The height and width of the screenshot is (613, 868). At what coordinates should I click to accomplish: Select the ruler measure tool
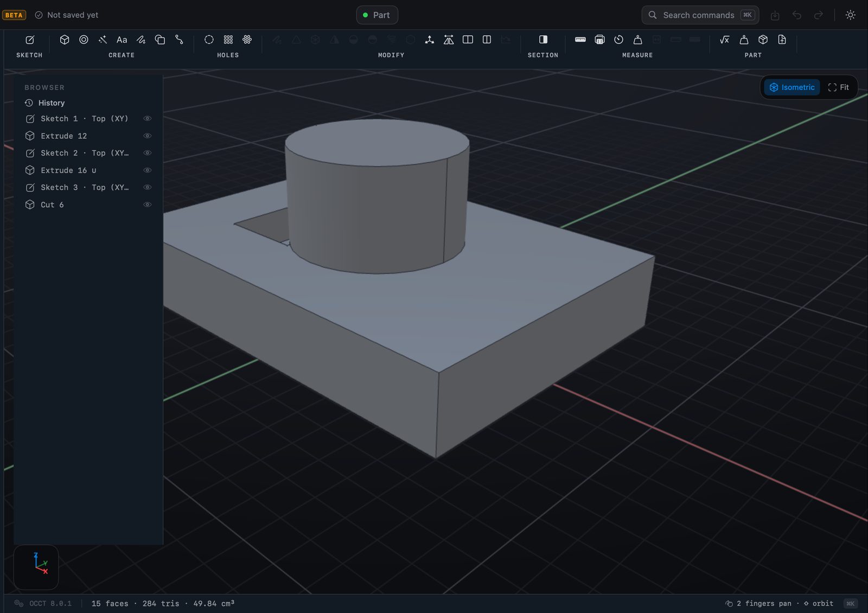coord(580,40)
